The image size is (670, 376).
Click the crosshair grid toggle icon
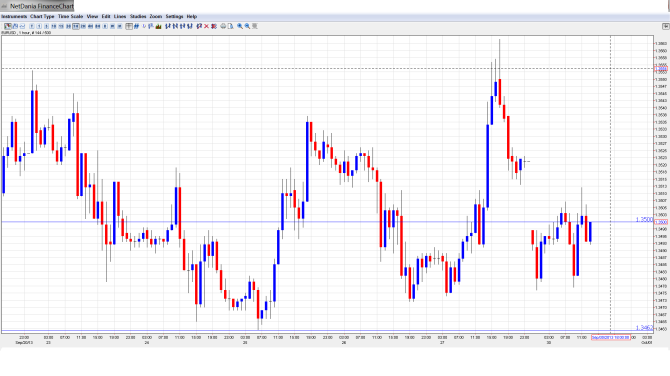coord(129,26)
